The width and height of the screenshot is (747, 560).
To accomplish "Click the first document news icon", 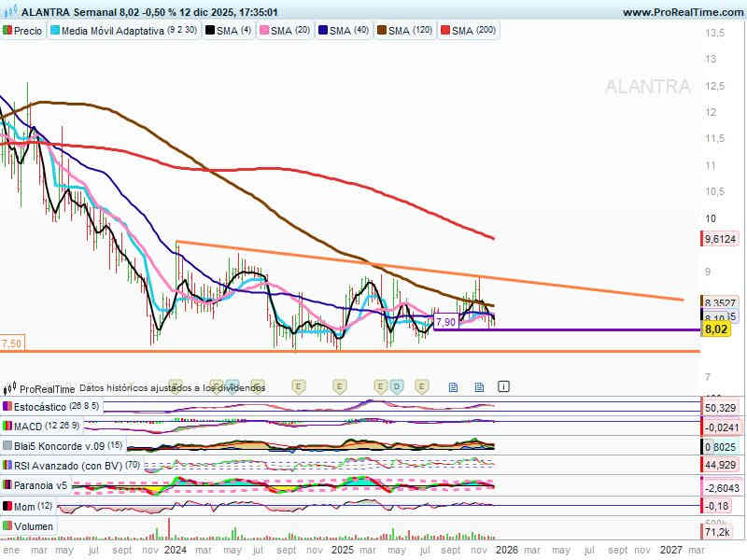I will point(453,385).
